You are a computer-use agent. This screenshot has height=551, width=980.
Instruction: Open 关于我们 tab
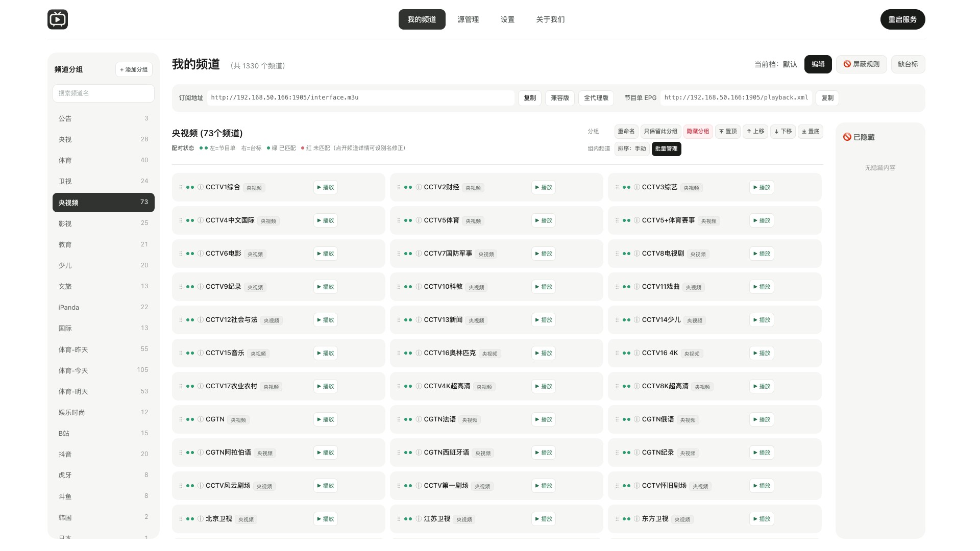[550, 19]
